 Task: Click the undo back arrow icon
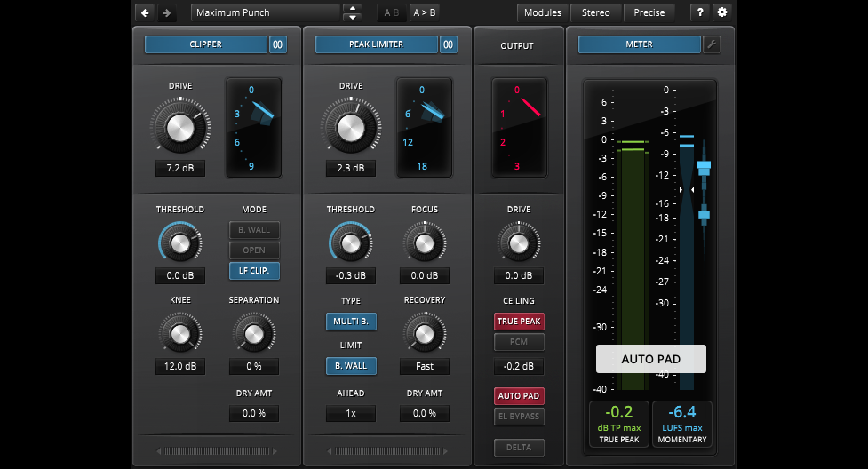click(145, 12)
